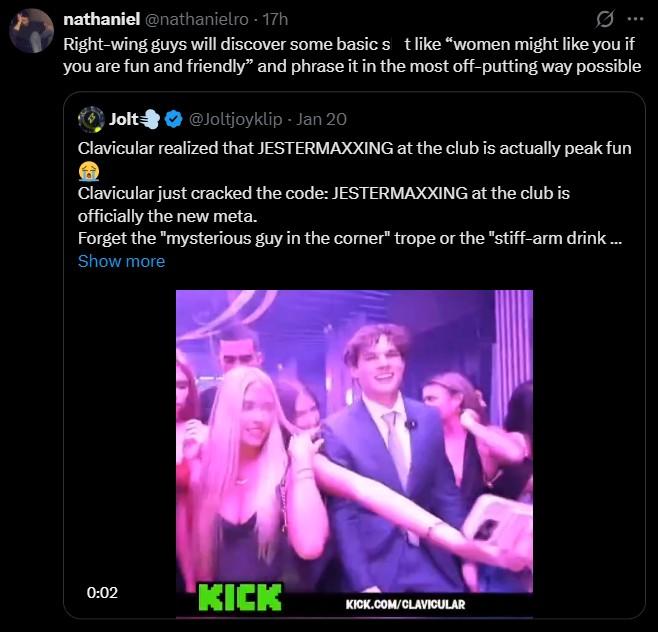Click the blue verified badge beside Jolt
The height and width of the screenshot is (632, 658).
coord(173,119)
